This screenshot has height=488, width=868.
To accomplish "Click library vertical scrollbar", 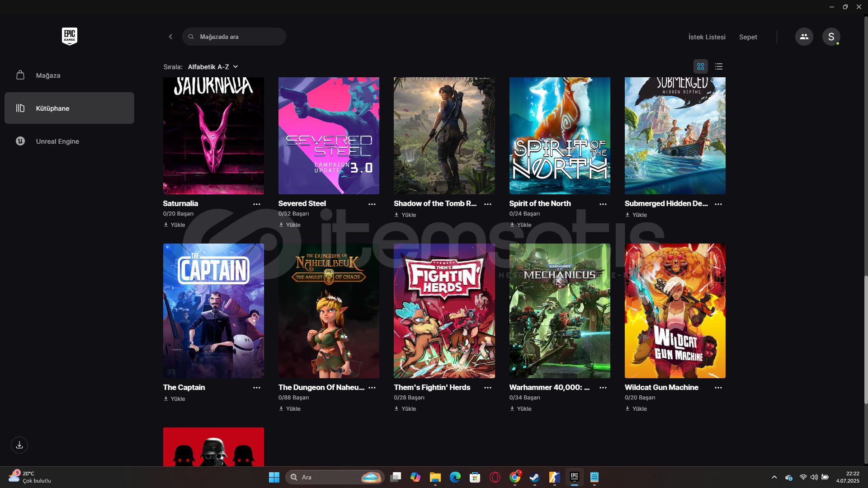I will coord(866,339).
